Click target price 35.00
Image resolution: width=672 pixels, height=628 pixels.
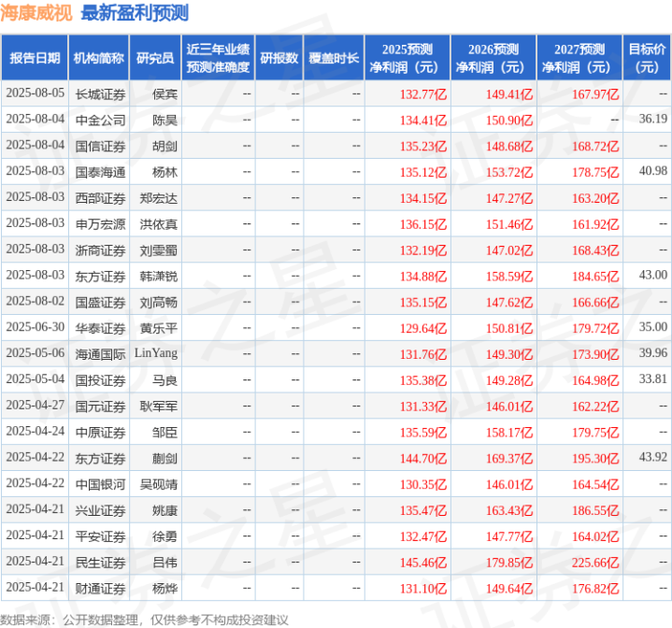click(652, 327)
